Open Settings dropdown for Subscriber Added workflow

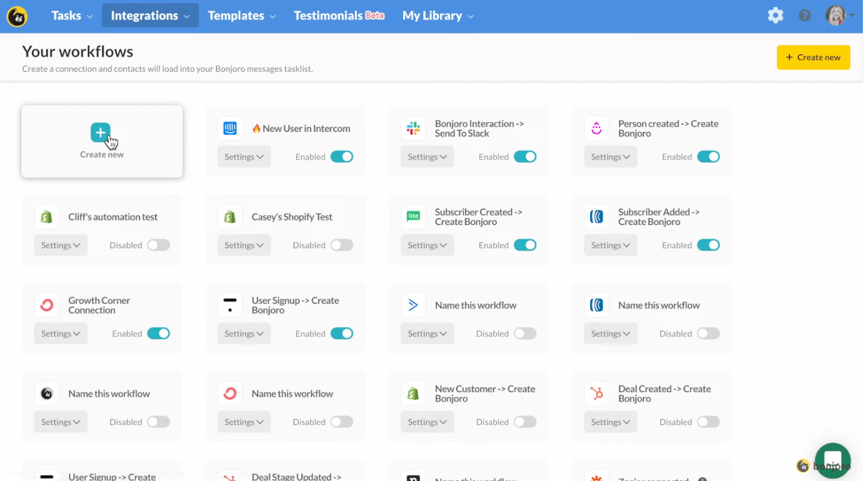(610, 245)
